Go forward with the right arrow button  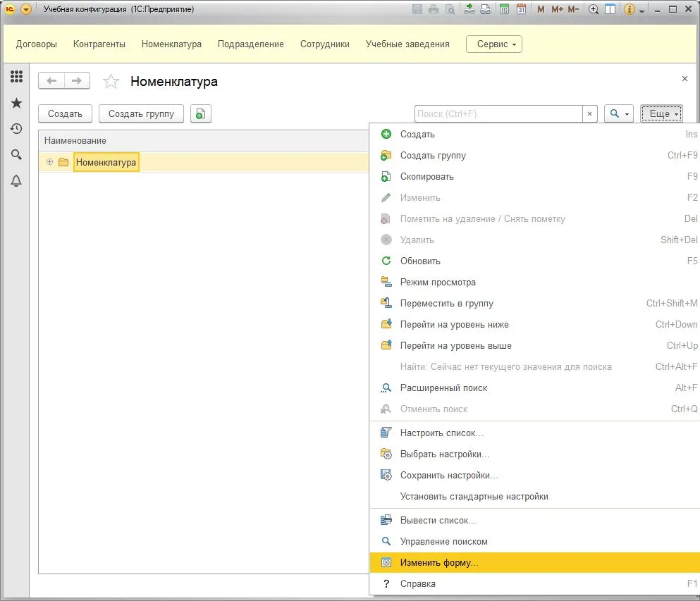pos(78,81)
